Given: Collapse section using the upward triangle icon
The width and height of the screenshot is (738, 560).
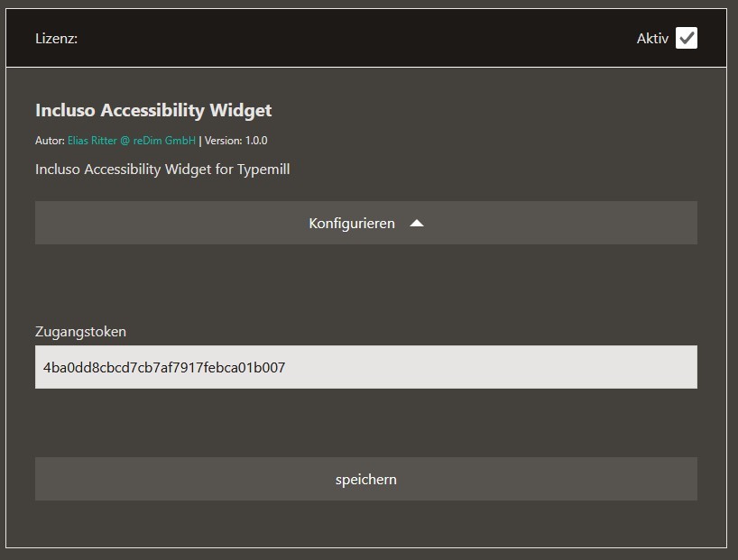Looking at the screenshot, I should click(417, 223).
